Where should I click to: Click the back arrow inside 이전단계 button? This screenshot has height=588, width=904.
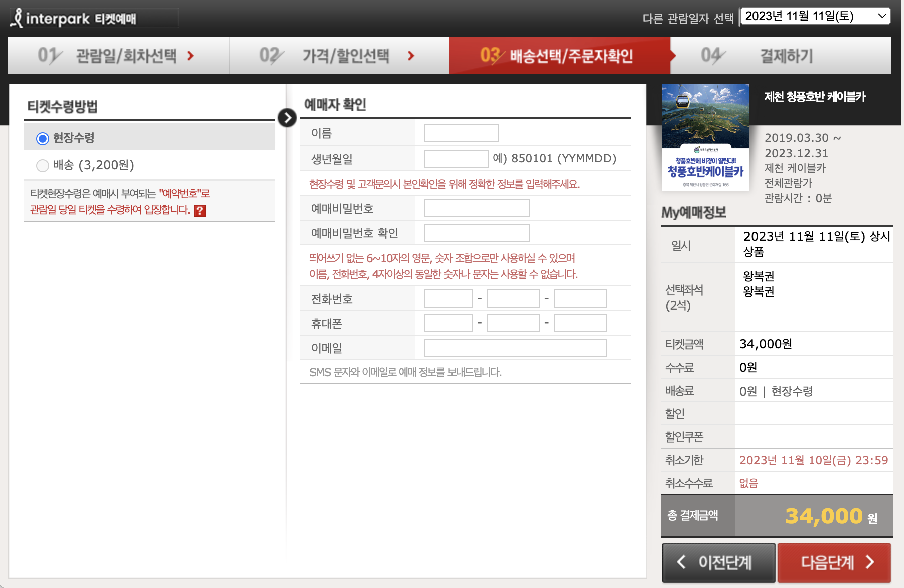[681, 563]
